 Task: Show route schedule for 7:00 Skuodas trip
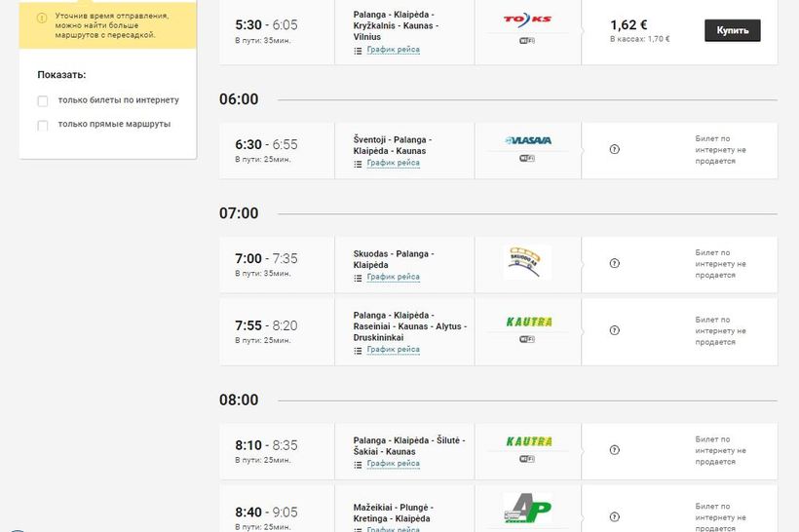point(393,277)
